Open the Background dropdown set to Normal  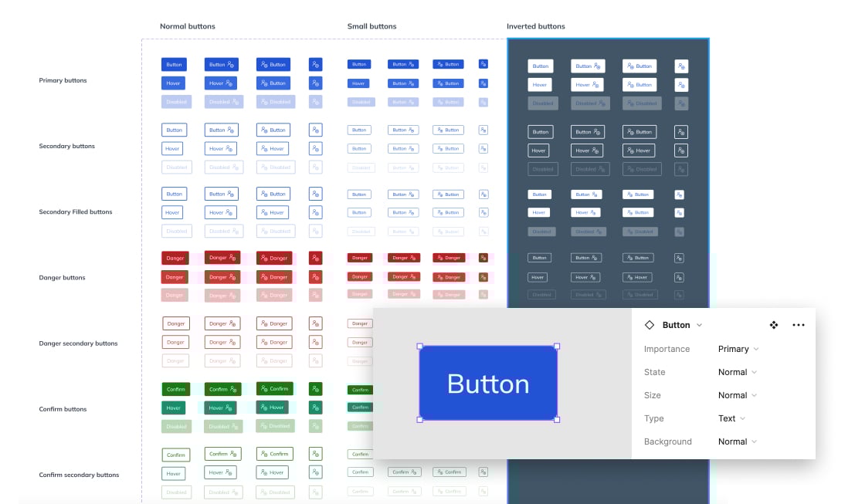738,441
